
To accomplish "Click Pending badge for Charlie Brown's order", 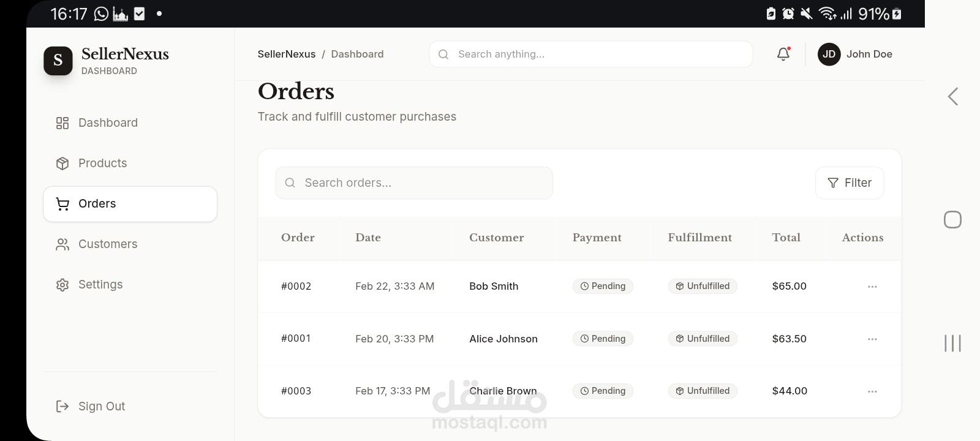I will pos(603,391).
